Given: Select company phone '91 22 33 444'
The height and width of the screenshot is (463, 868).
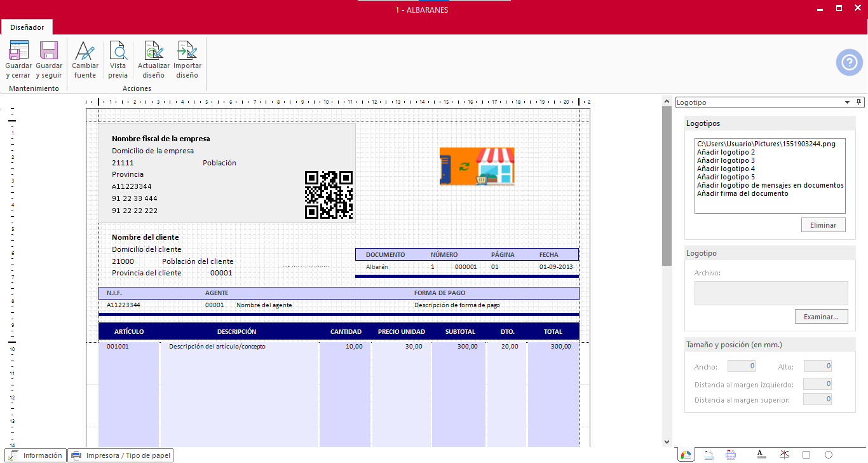Looking at the screenshot, I should tap(135, 198).
